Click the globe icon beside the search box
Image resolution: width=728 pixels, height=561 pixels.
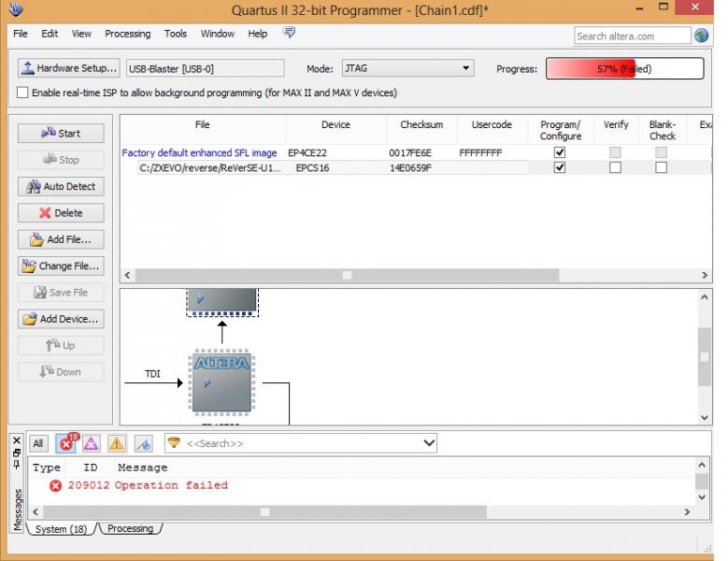coord(701,36)
